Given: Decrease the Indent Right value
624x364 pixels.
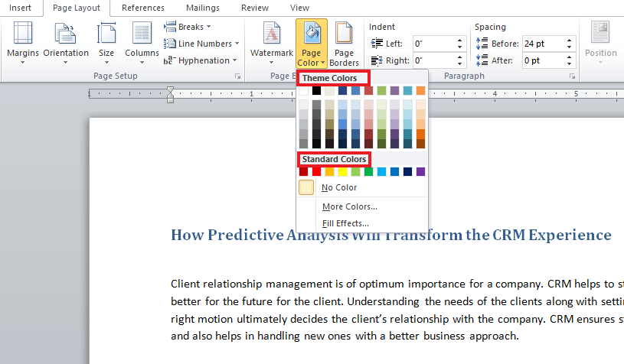Looking at the screenshot, I should coord(459,64).
